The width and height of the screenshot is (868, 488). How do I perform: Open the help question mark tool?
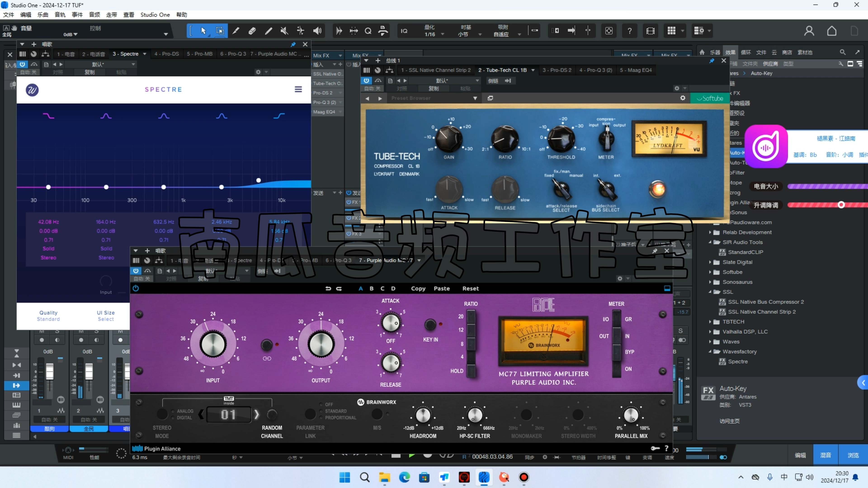630,31
